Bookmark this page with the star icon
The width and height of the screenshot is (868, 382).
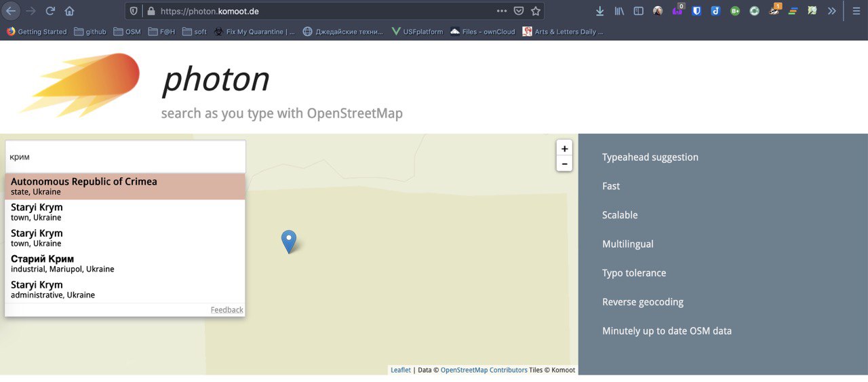pyautogui.click(x=536, y=11)
